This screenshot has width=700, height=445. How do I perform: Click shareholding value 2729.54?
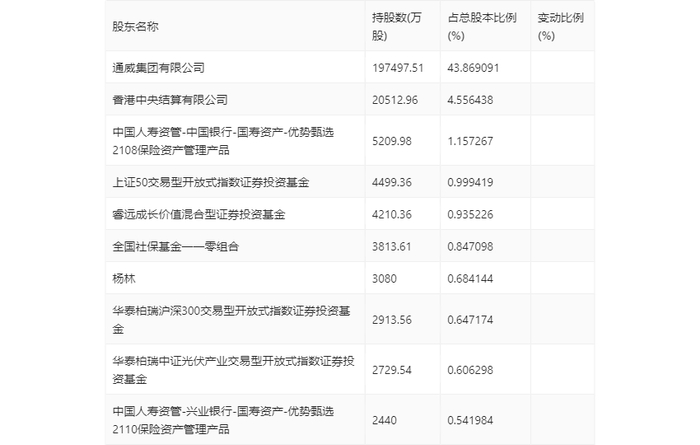point(392,370)
